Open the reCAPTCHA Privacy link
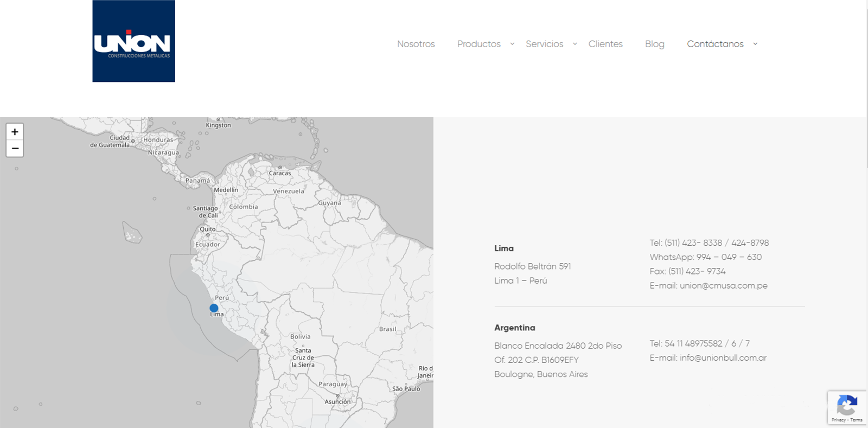 tap(838, 420)
